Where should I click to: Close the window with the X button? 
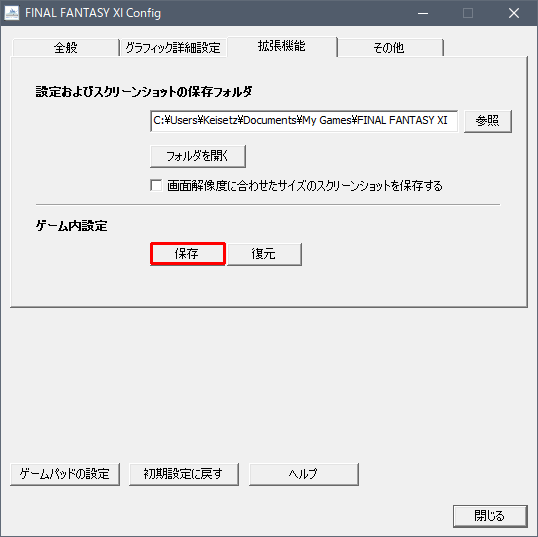click(514, 13)
